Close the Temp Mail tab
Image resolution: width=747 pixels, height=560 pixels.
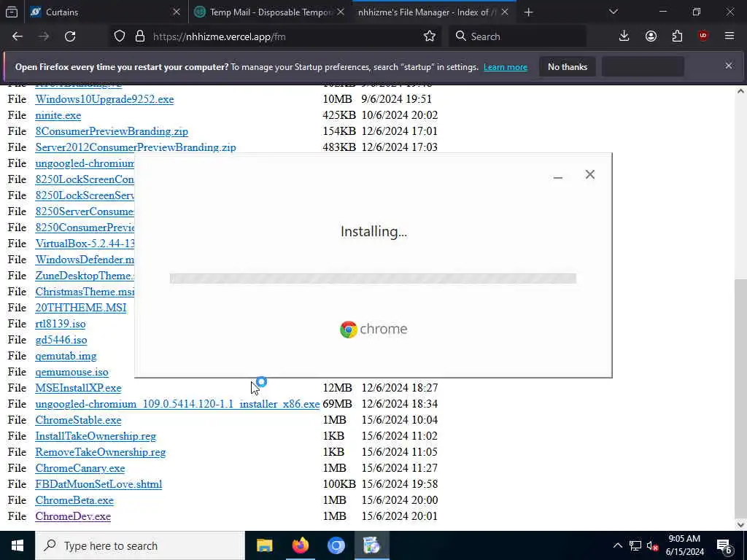pos(341,12)
